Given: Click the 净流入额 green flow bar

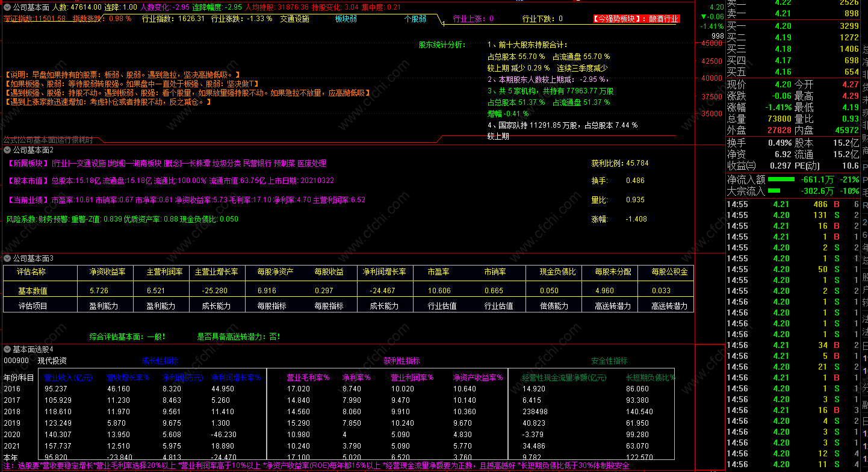Looking at the screenshot, I should [x=781, y=179].
